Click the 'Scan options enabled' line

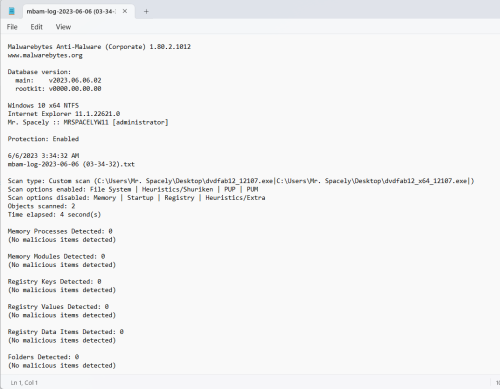pyautogui.click(x=133, y=189)
